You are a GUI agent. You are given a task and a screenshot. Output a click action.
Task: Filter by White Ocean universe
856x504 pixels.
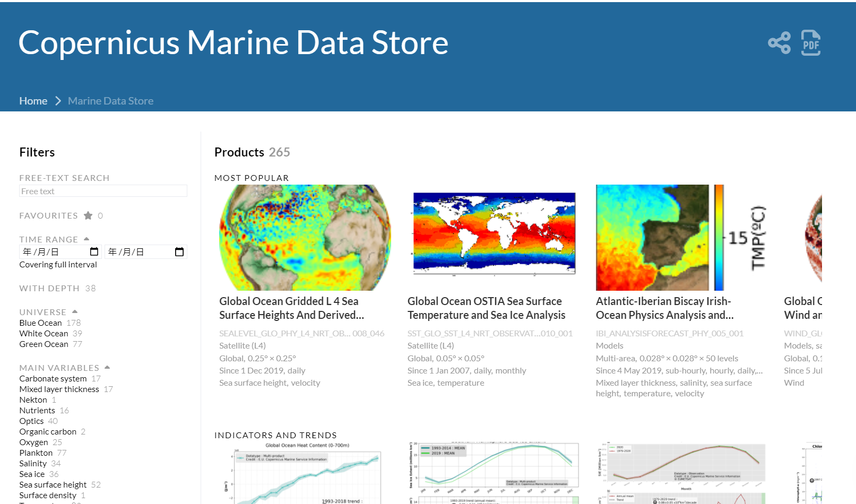click(44, 333)
